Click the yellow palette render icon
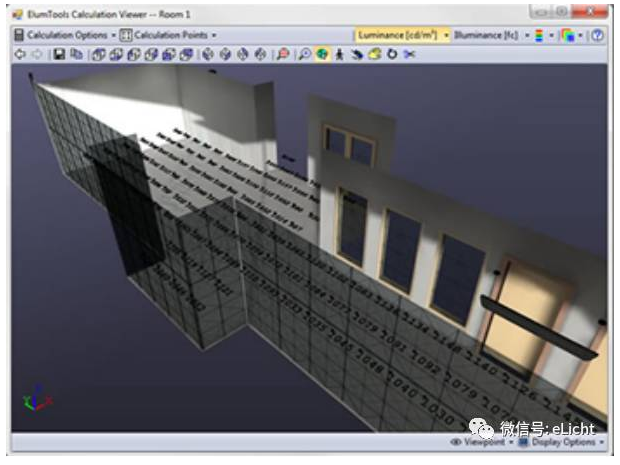The height and width of the screenshot is (465, 620). coord(374,54)
